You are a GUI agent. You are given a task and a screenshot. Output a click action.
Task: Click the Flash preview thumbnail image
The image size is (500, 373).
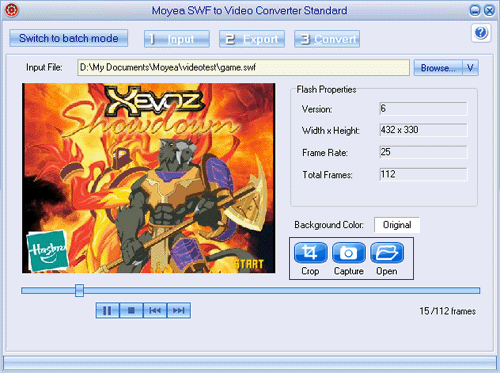(149, 178)
